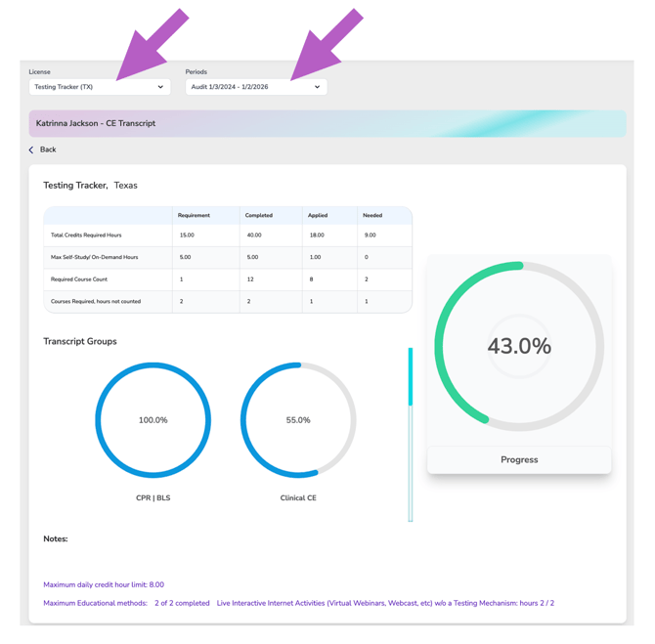Click the 43.0% overall progress ring

[519, 346]
